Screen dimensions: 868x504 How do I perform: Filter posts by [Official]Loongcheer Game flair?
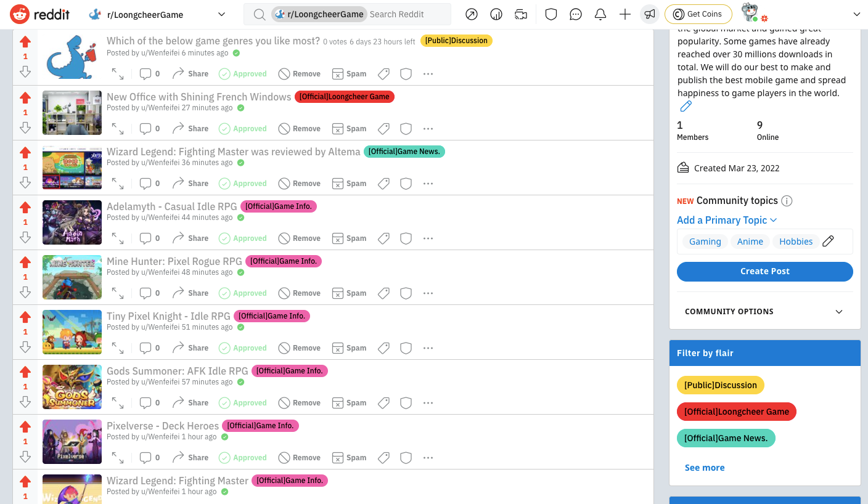pyautogui.click(x=737, y=412)
